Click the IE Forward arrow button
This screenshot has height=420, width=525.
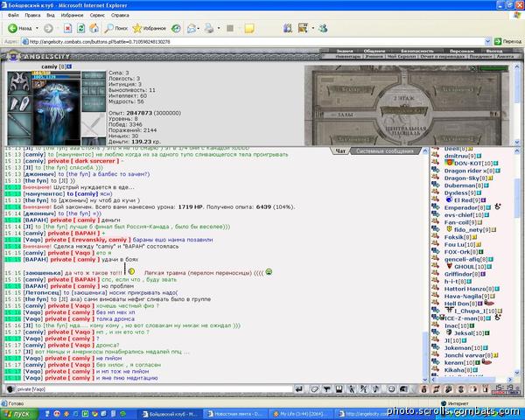tap(48, 29)
